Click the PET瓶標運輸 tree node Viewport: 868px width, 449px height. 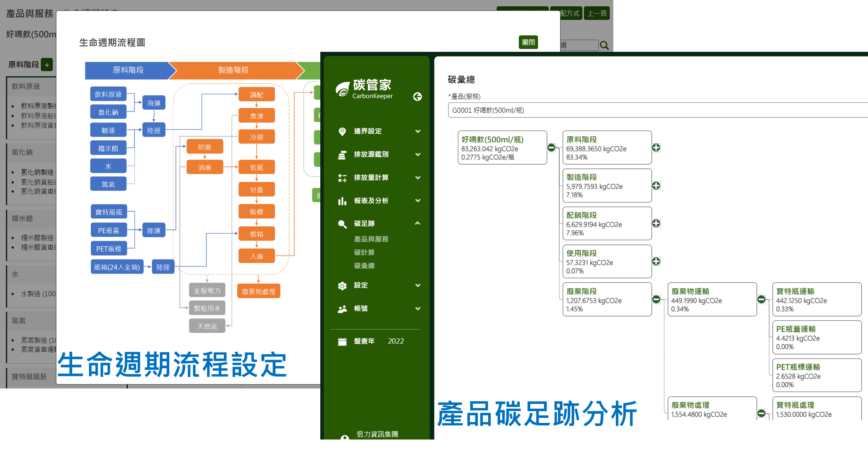pos(817,375)
